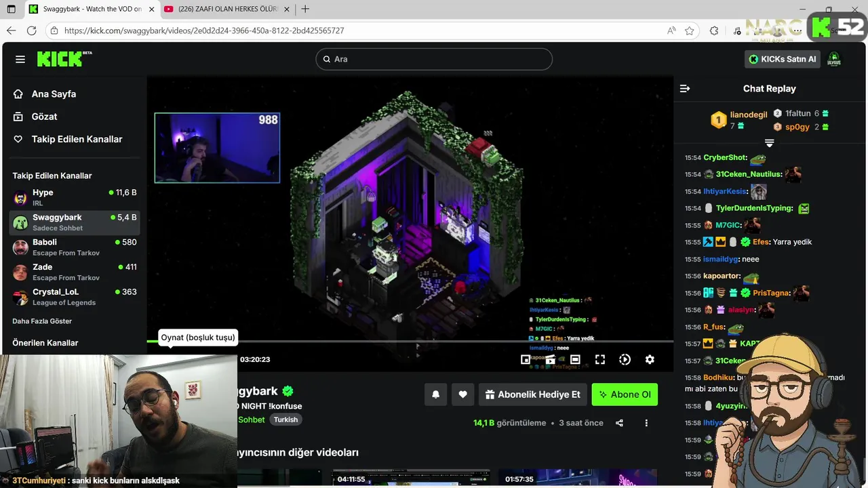Click Bodhiku username in chat

[x=719, y=378]
